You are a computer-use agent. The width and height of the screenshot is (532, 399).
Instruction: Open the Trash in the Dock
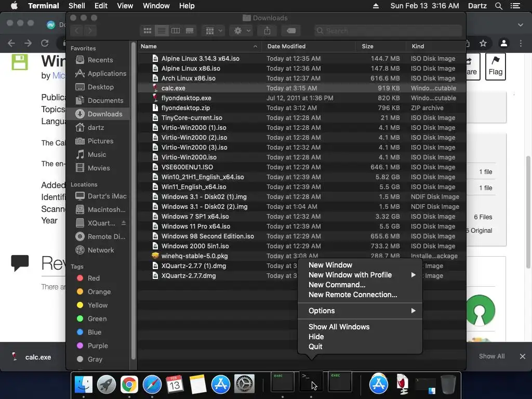[448, 385]
